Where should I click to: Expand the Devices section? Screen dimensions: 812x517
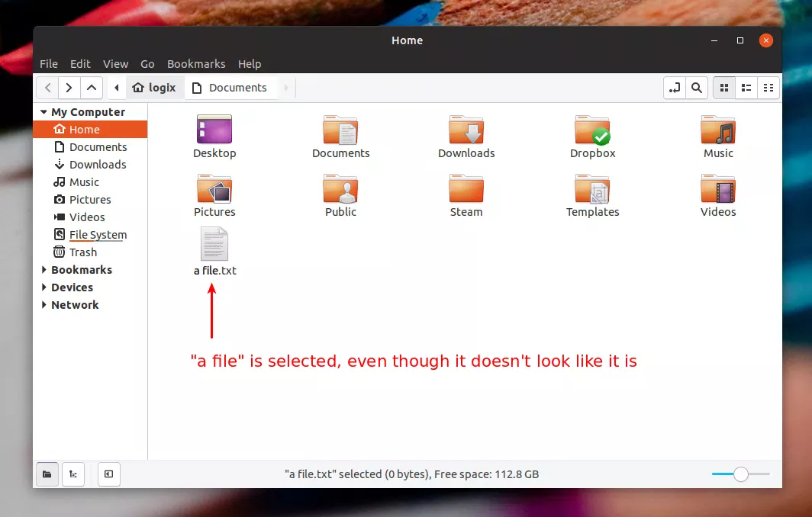pyautogui.click(x=44, y=287)
